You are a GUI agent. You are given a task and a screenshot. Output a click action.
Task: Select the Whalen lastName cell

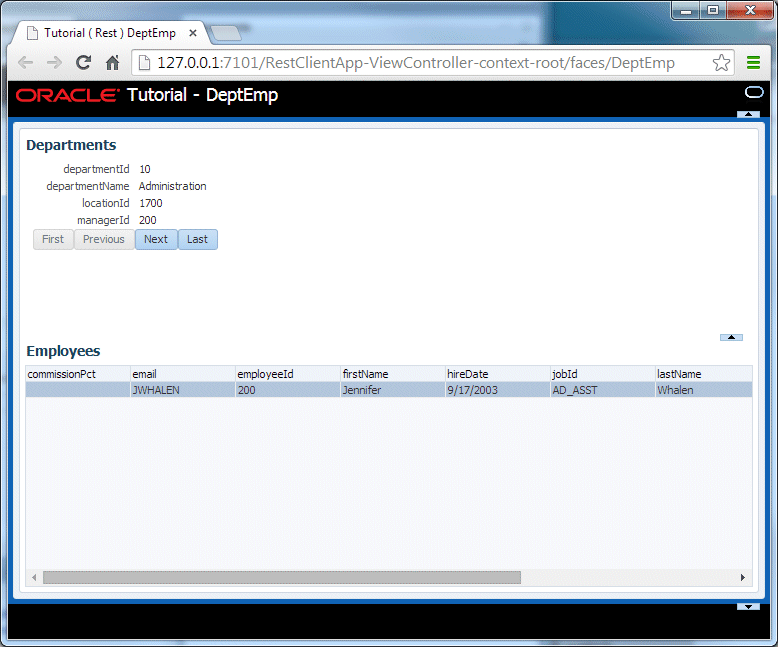tap(704, 390)
